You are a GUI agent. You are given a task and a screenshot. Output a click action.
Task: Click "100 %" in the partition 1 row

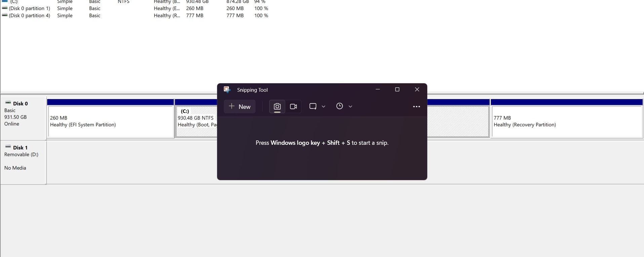(x=261, y=8)
